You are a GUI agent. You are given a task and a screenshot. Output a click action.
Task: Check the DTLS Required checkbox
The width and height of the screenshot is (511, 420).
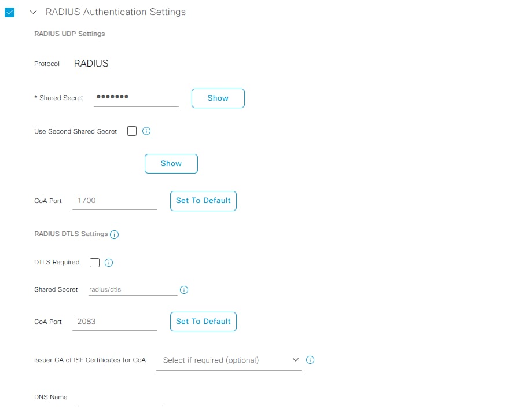[x=95, y=263]
